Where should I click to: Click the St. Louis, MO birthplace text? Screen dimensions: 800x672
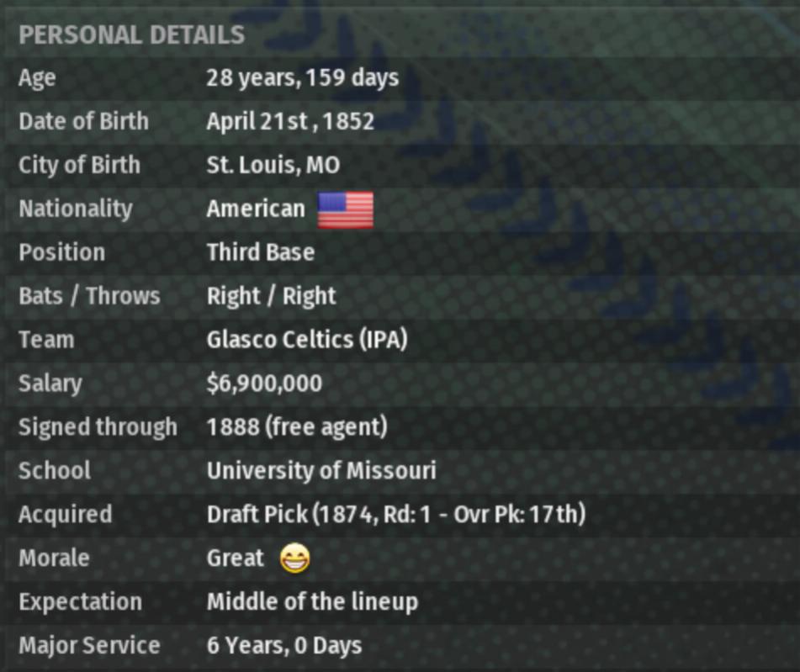tap(273, 165)
